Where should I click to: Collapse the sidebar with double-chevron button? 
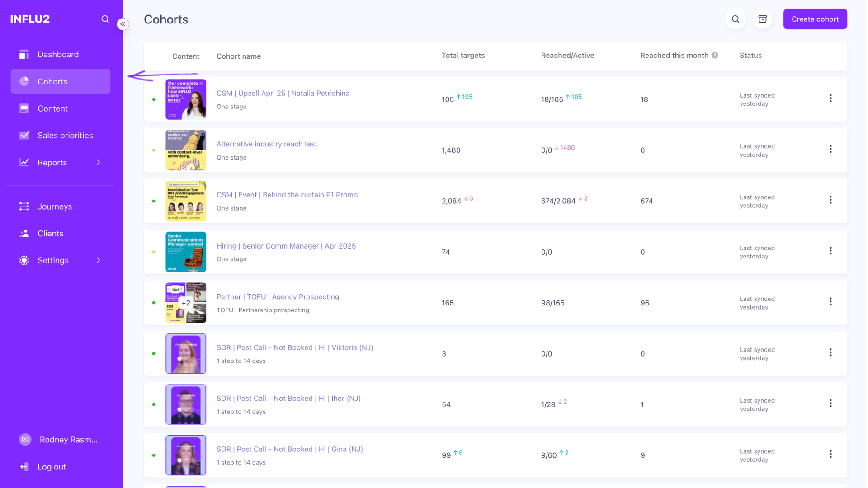coord(123,24)
